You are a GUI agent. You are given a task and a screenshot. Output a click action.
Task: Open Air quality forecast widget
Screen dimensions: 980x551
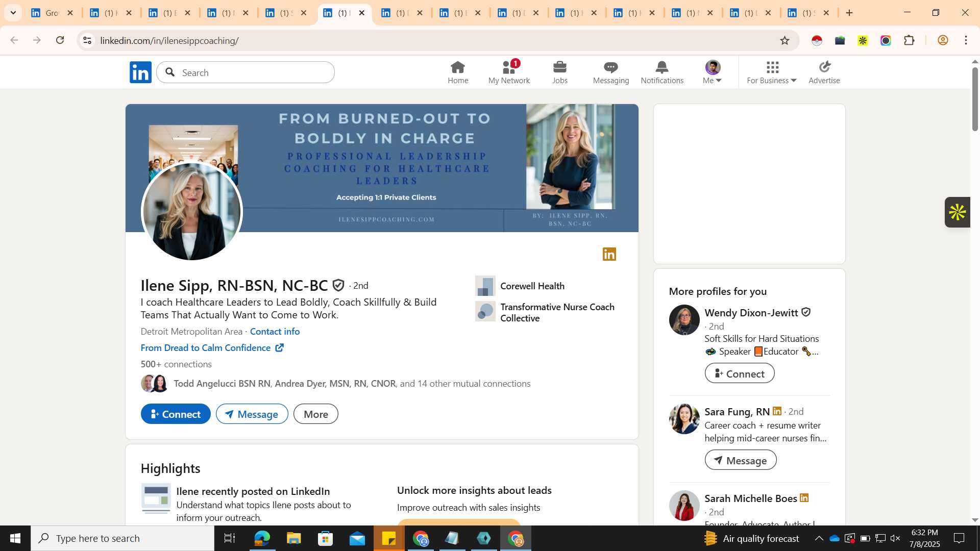pos(751,538)
